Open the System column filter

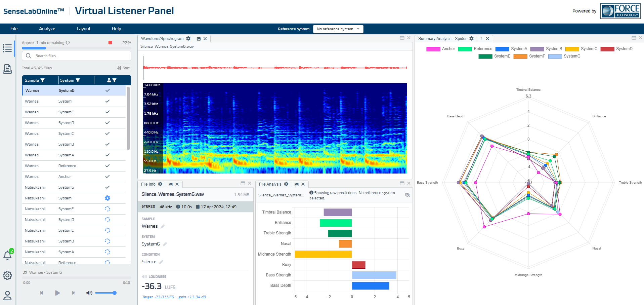[x=78, y=80]
